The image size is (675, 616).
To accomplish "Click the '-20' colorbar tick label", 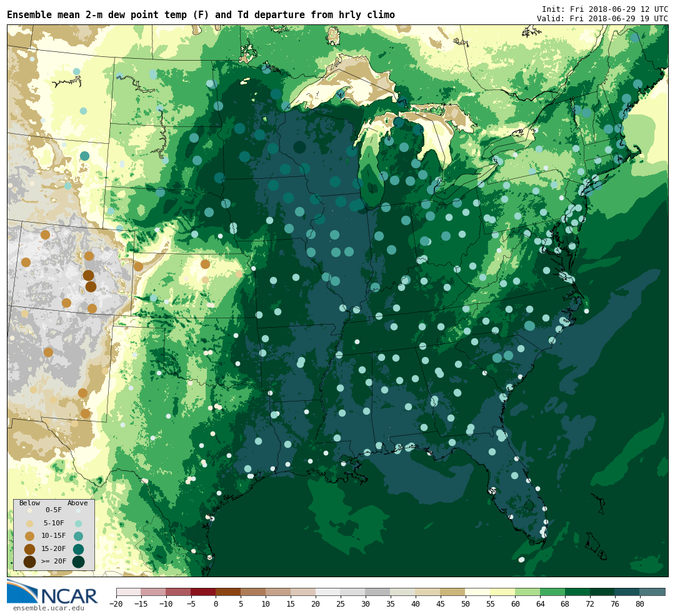I will click(116, 604).
